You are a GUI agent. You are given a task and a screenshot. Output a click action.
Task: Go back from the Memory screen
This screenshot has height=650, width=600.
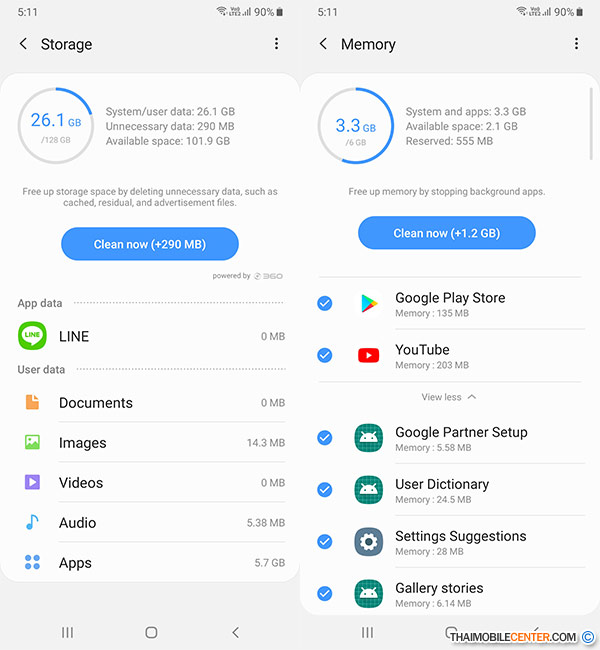tap(323, 44)
